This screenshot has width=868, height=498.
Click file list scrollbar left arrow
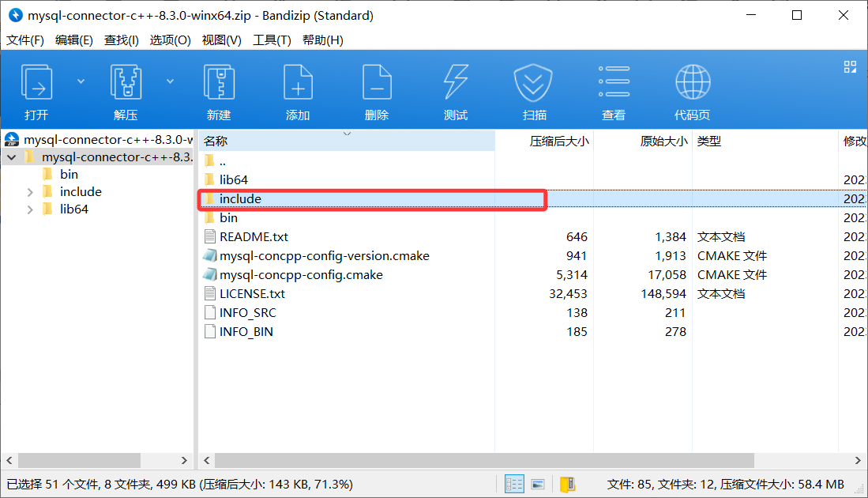tap(206, 460)
